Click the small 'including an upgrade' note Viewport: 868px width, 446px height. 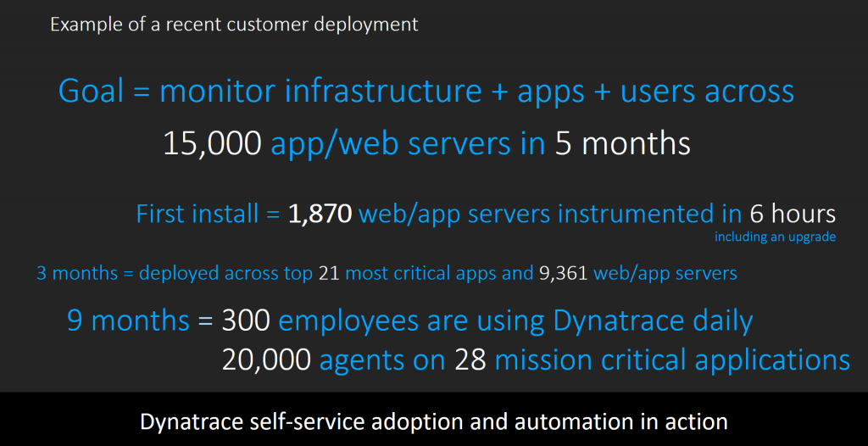(x=775, y=237)
